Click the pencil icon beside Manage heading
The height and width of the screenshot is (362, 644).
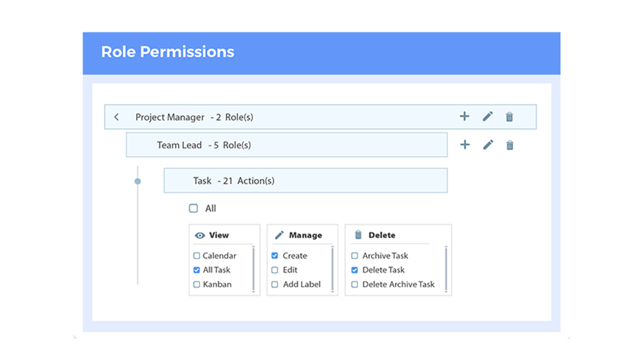click(279, 235)
